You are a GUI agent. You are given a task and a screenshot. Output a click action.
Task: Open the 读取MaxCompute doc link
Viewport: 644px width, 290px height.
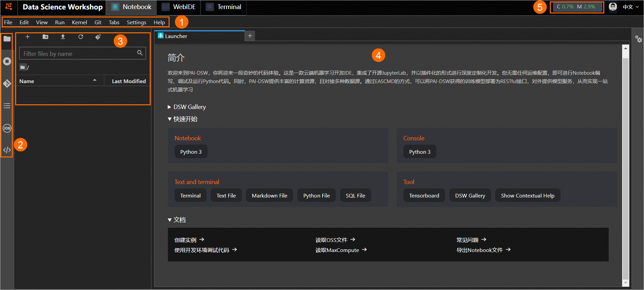(x=341, y=250)
